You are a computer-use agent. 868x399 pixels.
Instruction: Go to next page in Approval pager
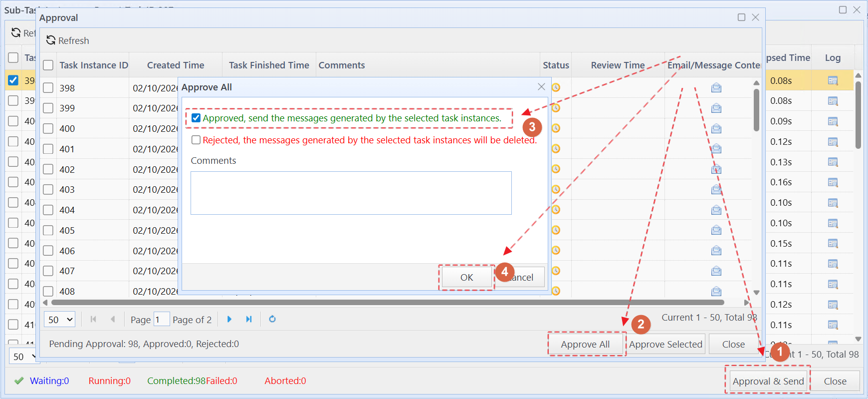229,319
